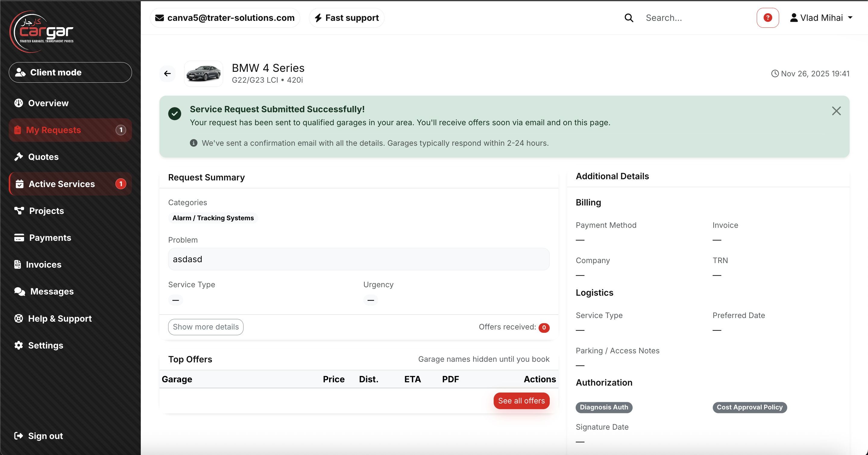
Task: Show more details of the request summary
Action: pos(205,327)
